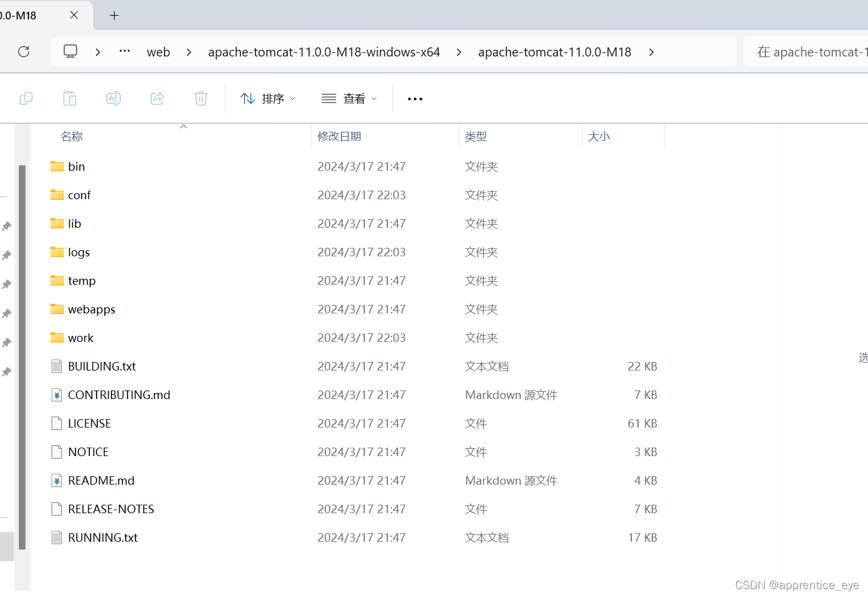868x597 pixels.
Task: Click the README.md file icon
Action: click(x=57, y=480)
